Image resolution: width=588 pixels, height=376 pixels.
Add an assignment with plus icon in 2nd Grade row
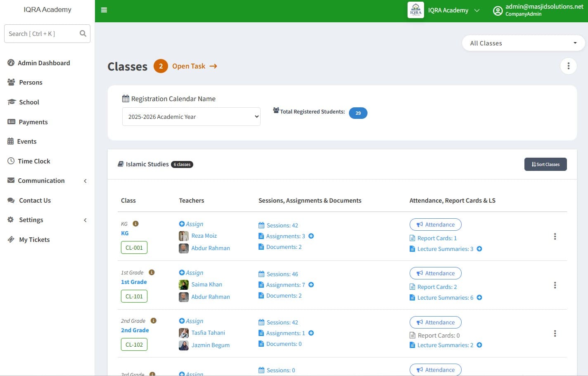point(311,333)
